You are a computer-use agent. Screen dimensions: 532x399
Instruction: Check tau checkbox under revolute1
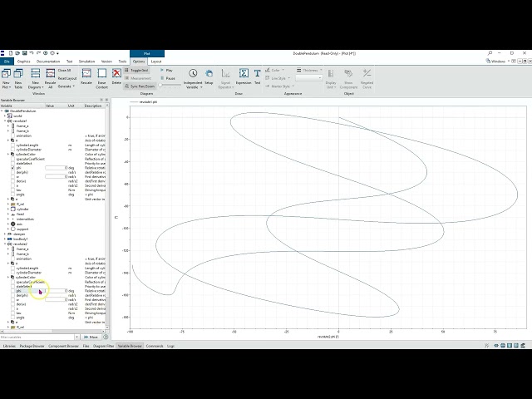[x=13, y=190]
